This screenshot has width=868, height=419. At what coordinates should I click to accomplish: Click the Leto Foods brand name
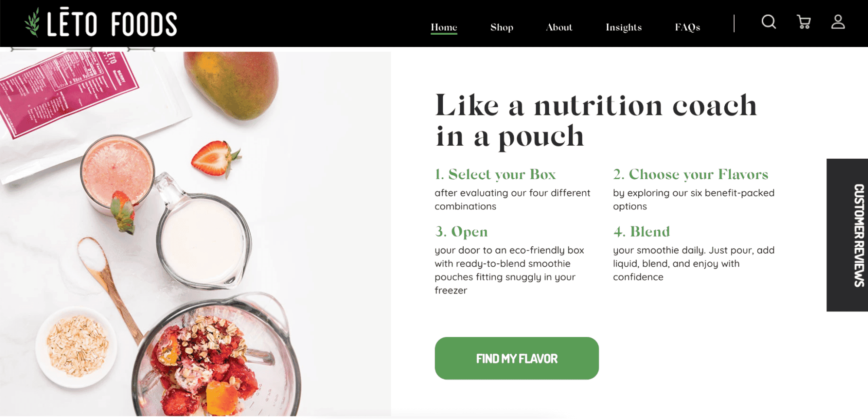[112, 24]
